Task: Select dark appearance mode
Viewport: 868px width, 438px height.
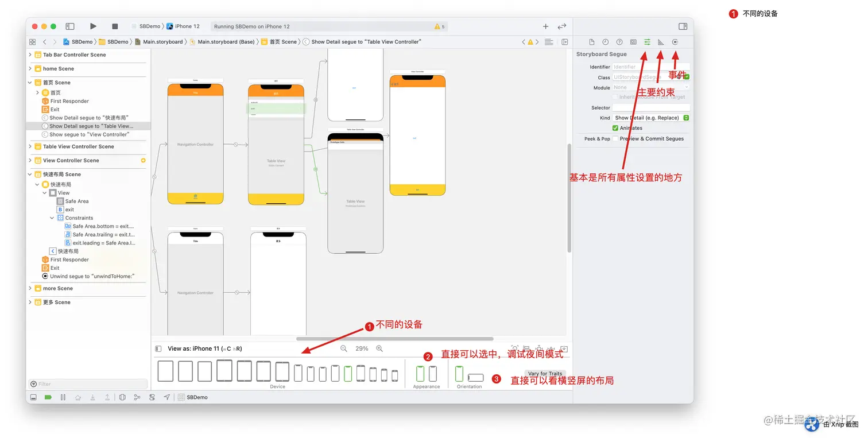Action: tap(433, 374)
